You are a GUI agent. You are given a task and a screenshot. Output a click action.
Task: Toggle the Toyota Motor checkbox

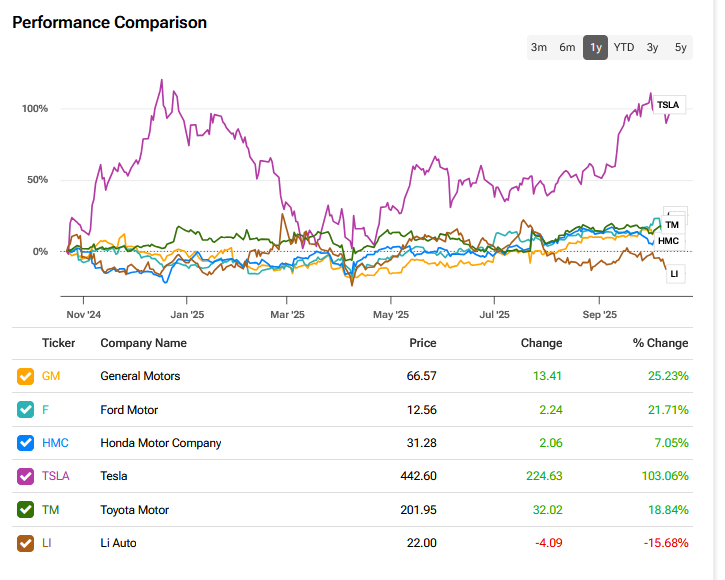pyautogui.click(x=25, y=510)
